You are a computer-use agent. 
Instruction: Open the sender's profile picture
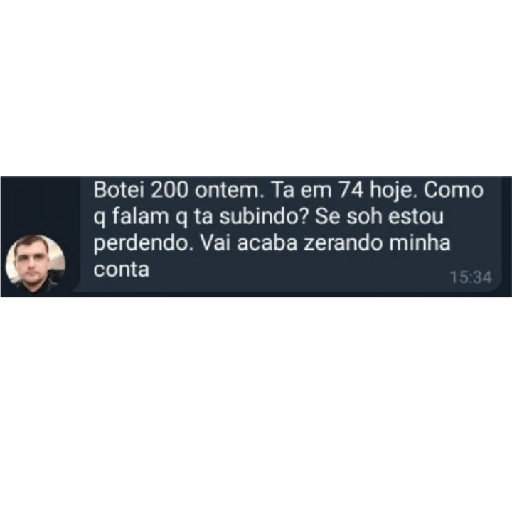point(36,264)
